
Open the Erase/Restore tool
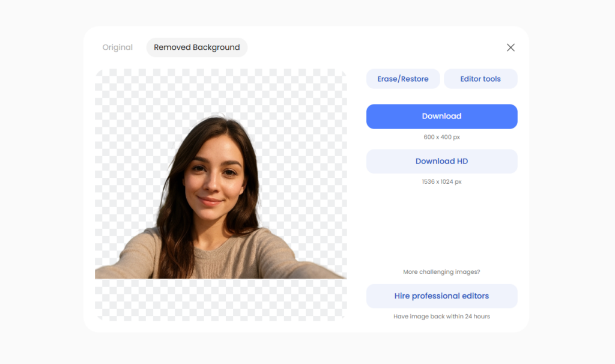[x=403, y=79]
